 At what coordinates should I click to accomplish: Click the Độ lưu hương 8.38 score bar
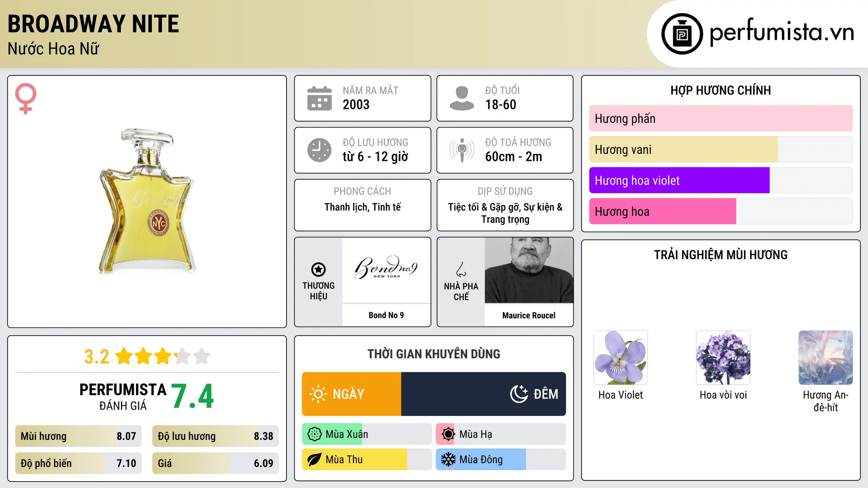coord(215,436)
